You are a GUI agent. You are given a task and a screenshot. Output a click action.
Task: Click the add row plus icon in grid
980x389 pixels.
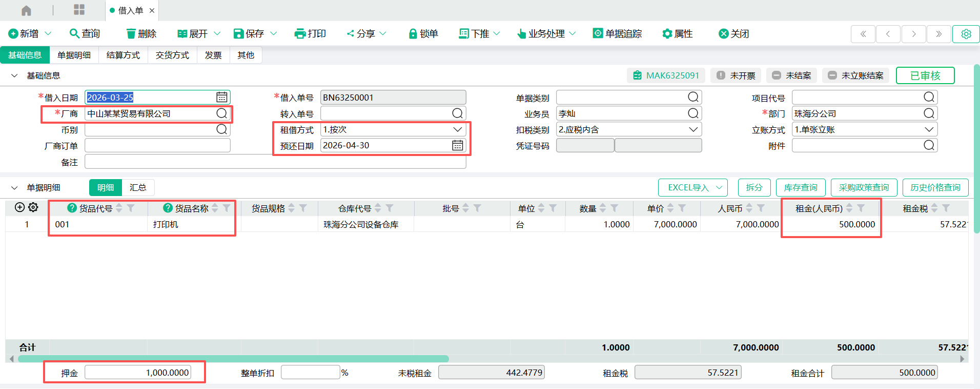pyautogui.click(x=19, y=207)
